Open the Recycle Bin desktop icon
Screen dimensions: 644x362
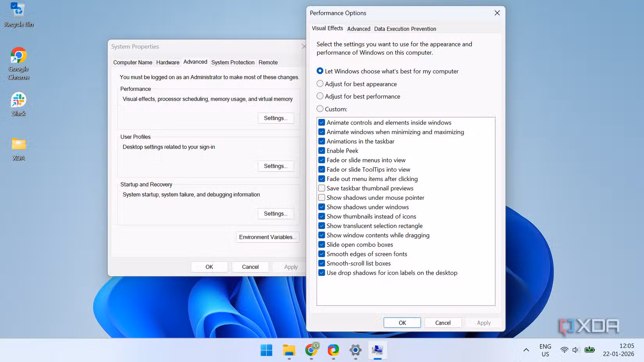click(18, 15)
